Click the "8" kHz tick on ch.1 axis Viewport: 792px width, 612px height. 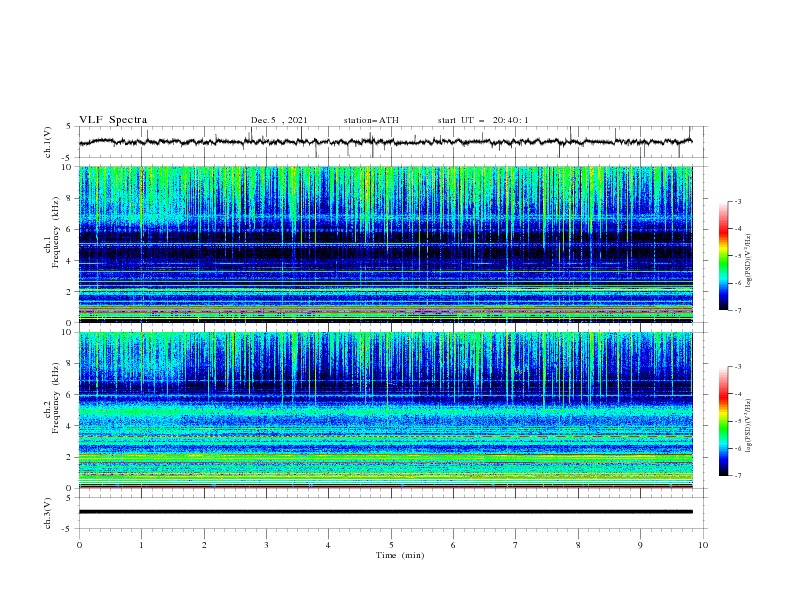[x=70, y=198]
